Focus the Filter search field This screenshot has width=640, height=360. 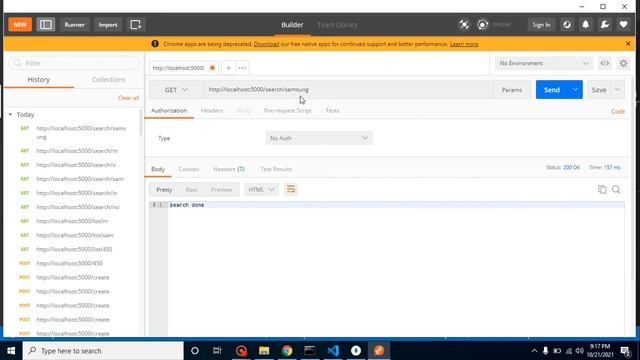coord(74,63)
